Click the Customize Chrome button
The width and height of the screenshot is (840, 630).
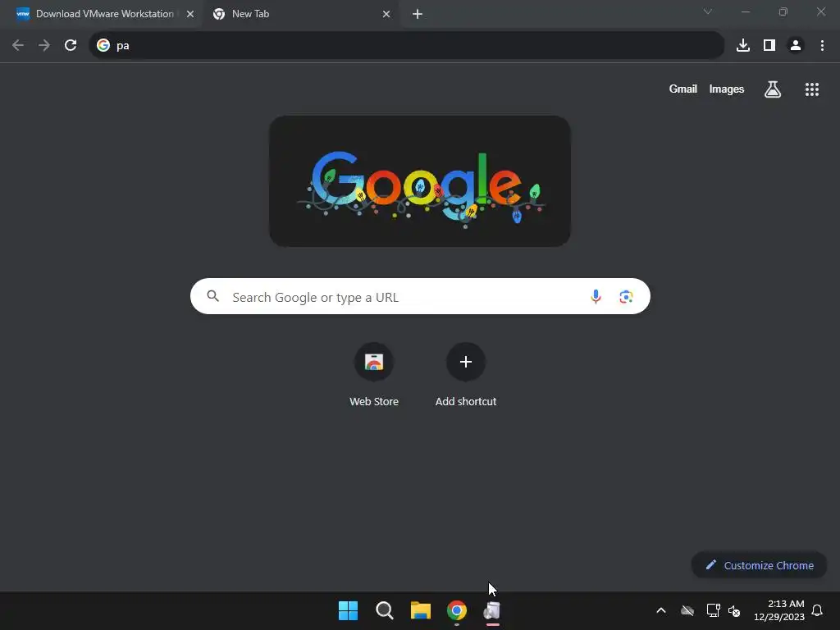point(759,565)
